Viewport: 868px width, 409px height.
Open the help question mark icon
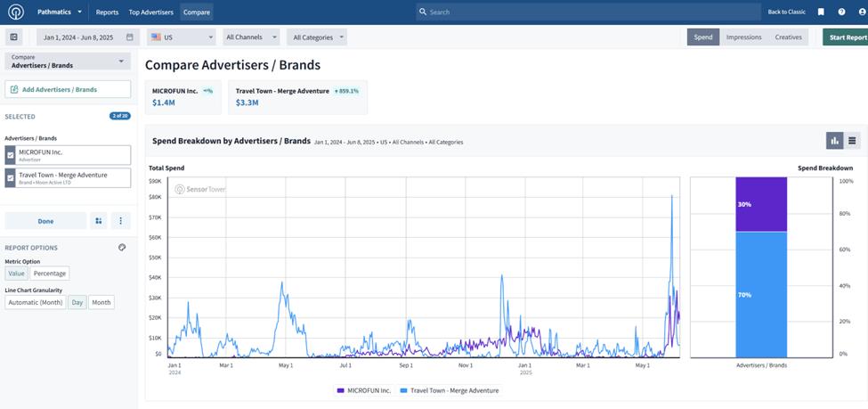coord(841,12)
